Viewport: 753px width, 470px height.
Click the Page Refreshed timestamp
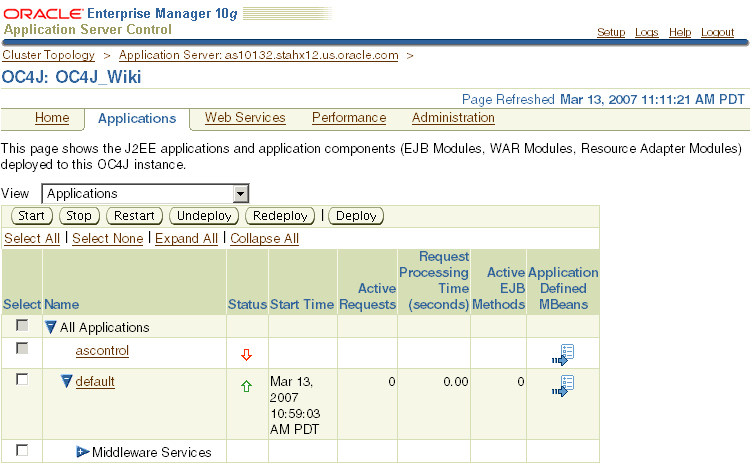click(x=603, y=99)
